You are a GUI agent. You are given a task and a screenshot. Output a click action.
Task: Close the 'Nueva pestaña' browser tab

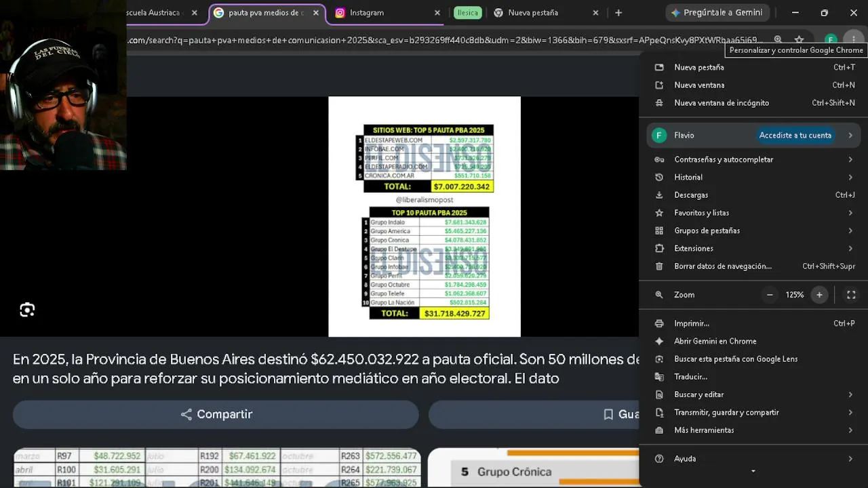[x=595, y=13]
